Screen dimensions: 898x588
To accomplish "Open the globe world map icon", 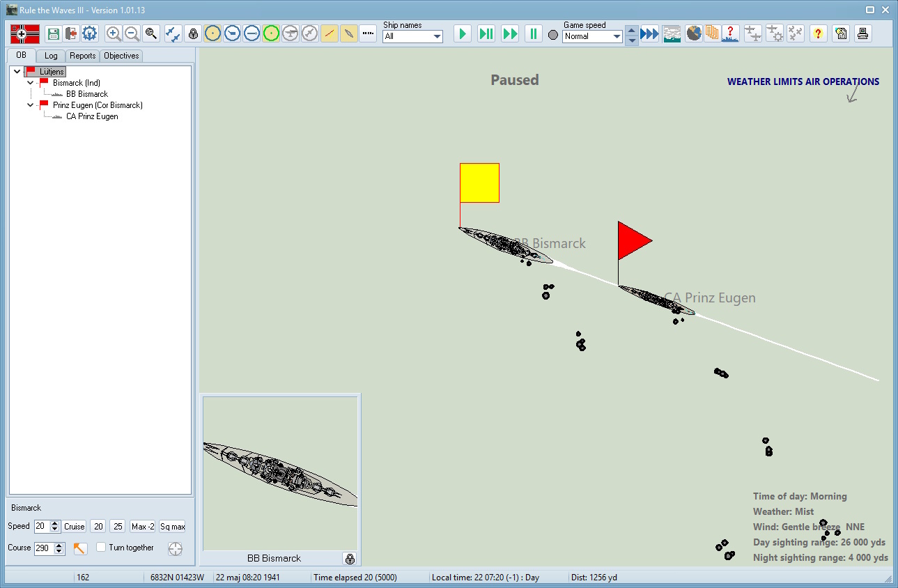I will (x=693, y=33).
